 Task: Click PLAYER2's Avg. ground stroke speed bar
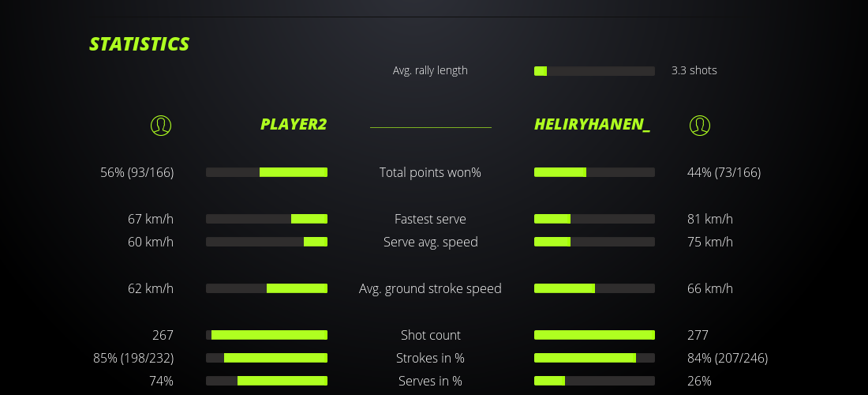pos(267,288)
